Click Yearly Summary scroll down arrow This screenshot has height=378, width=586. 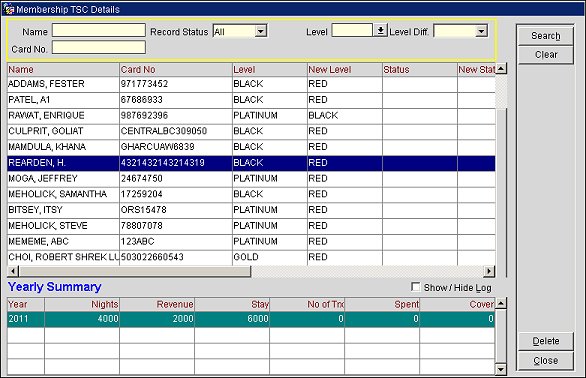tap(501, 370)
